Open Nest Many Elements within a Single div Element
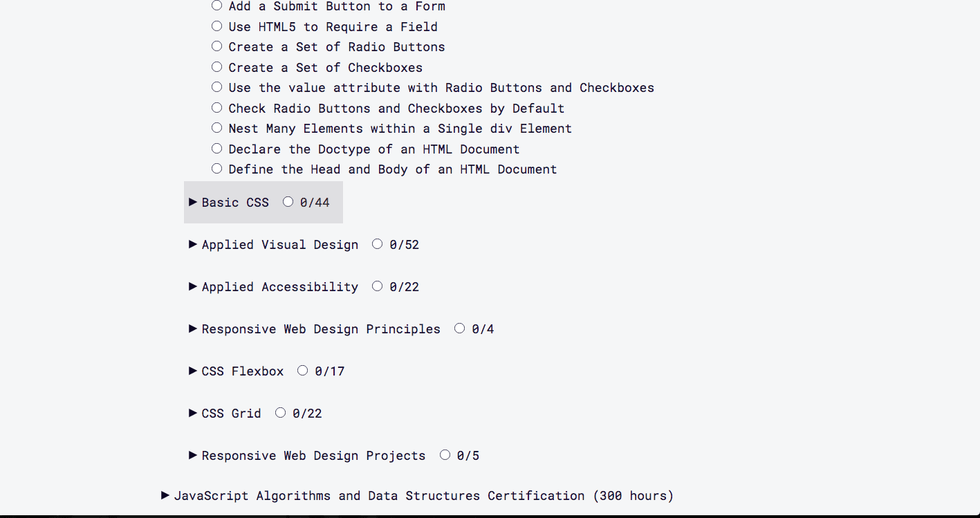The width and height of the screenshot is (980, 518). click(x=400, y=129)
